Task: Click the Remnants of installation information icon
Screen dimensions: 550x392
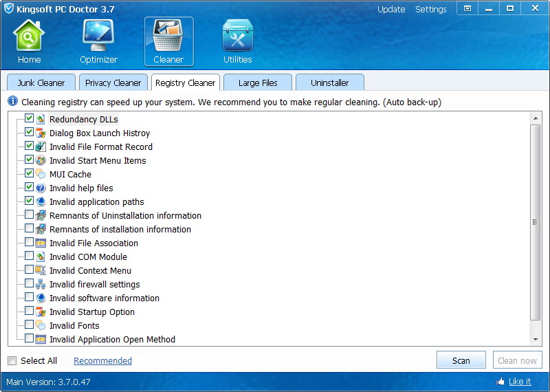Action: [x=41, y=229]
